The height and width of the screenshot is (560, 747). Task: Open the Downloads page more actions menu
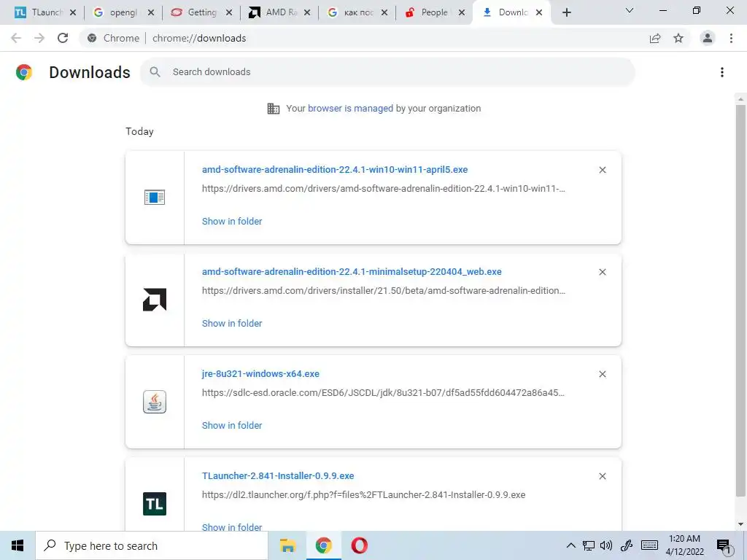[722, 72]
